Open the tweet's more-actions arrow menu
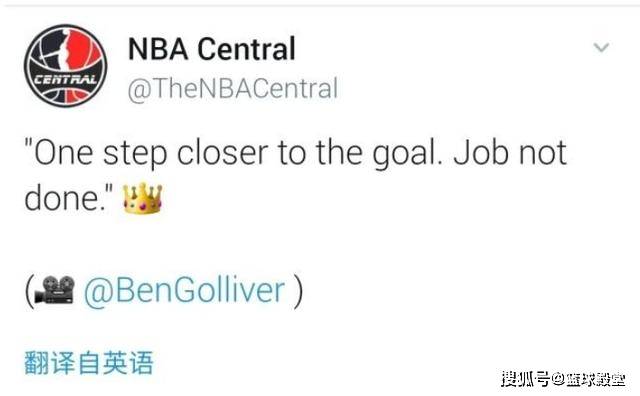 (x=601, y=47)
